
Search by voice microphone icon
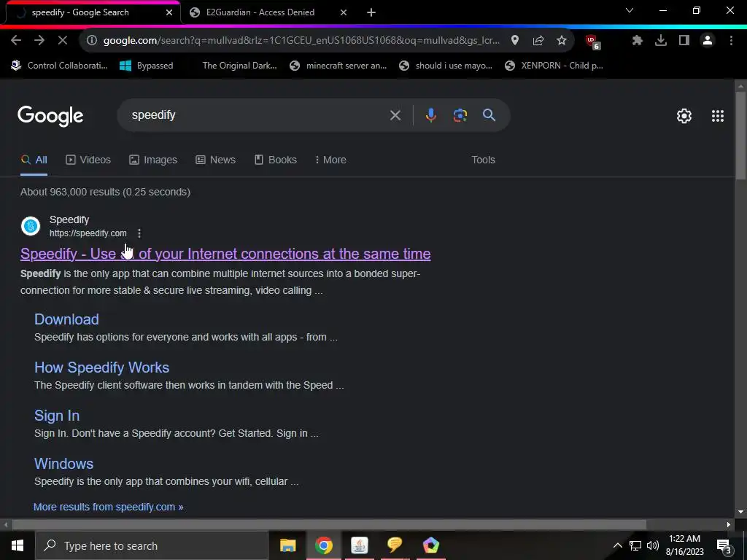click(430, 115)
